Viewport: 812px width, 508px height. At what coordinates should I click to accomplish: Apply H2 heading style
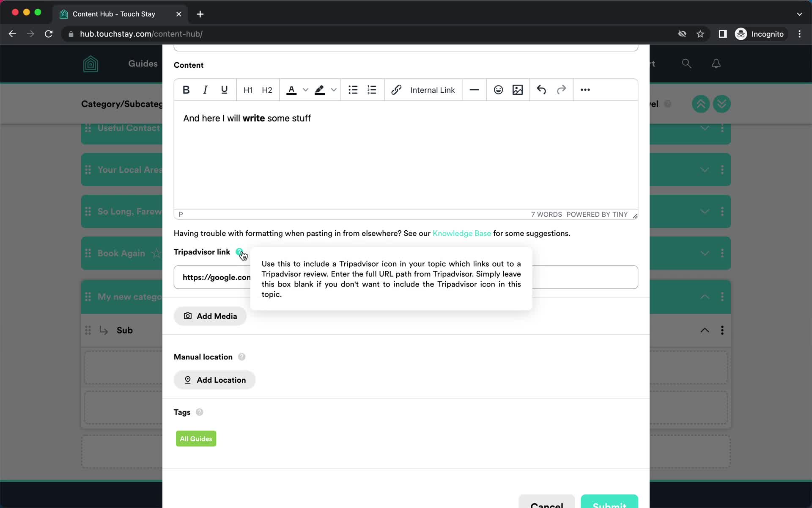267,90
